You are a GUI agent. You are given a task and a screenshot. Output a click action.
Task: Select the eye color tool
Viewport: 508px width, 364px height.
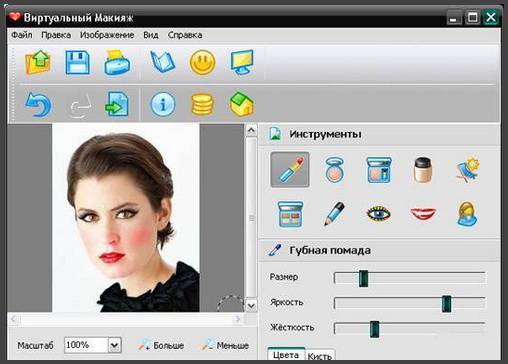tap(378, 213)
